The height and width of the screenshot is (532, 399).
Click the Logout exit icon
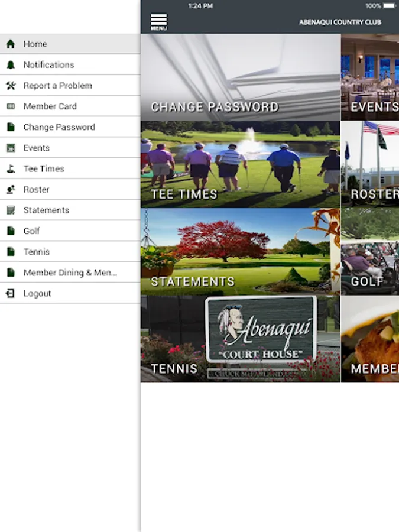click(11, 293)
